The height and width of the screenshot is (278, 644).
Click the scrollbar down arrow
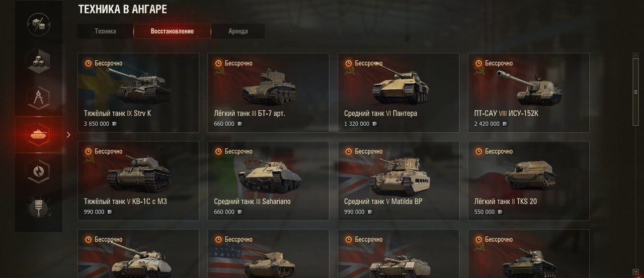pos(635,272)
